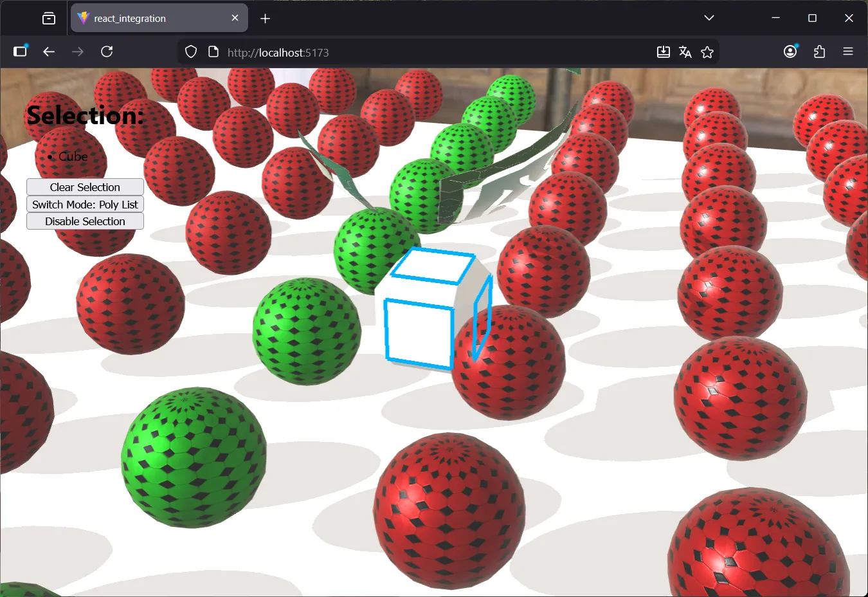This screenshot has width=868, height=597.
Task: Open the site shield tracking protection icon
Action: click(191, 52)
